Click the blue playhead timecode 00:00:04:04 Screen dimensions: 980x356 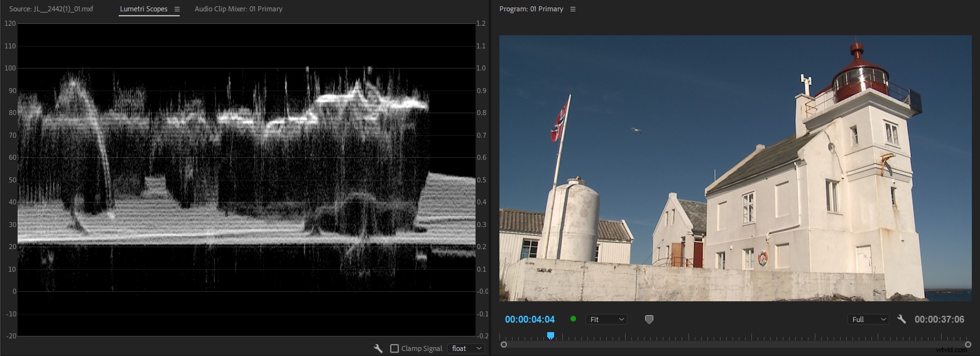(530, 320)
